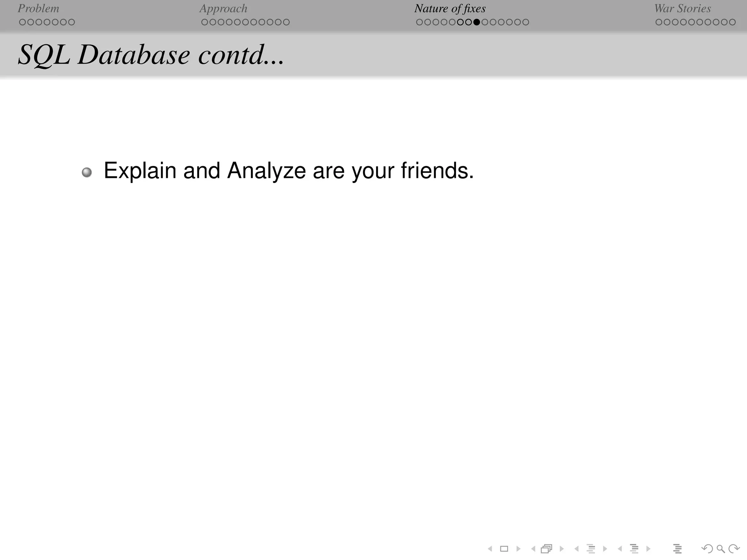
Task: Click the stacked frames icon
Action: pyautogui.click(x=546, y=549)
